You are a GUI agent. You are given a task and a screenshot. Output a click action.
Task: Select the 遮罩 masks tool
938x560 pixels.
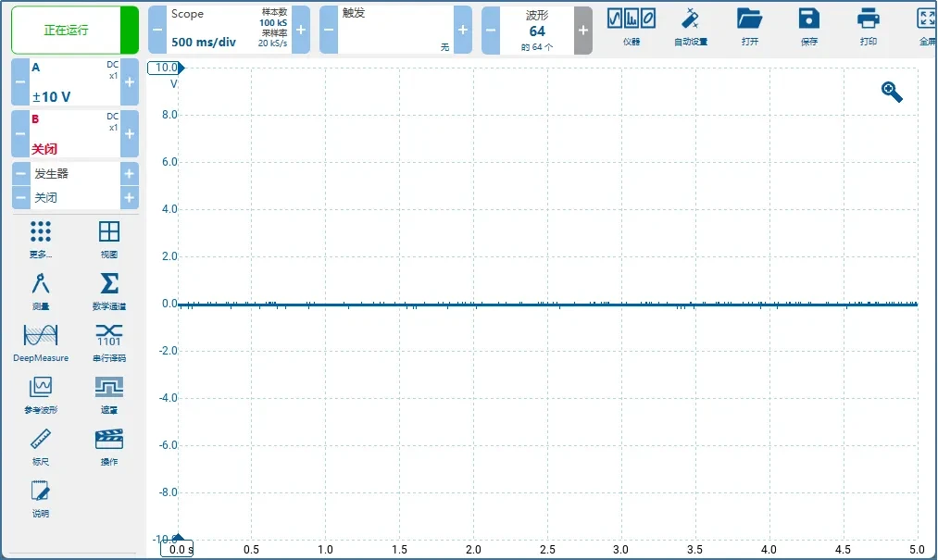pos(108,393)
